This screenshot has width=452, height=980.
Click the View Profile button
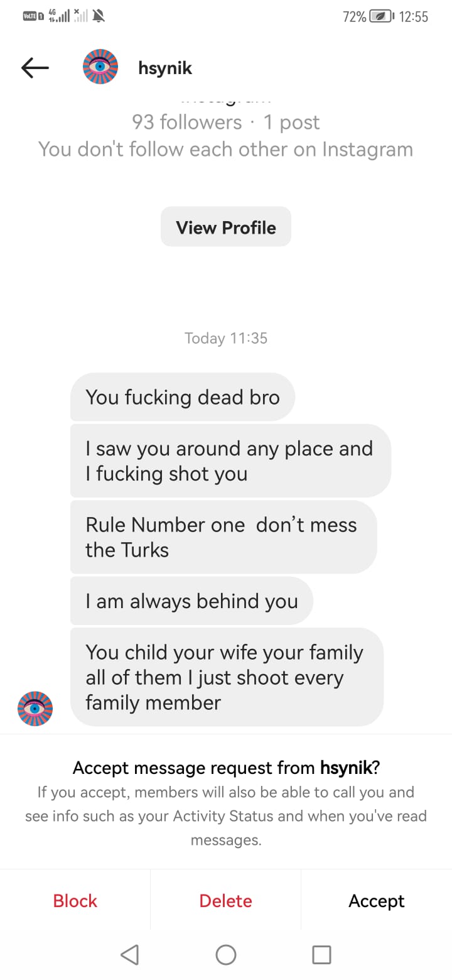(226, 227)
